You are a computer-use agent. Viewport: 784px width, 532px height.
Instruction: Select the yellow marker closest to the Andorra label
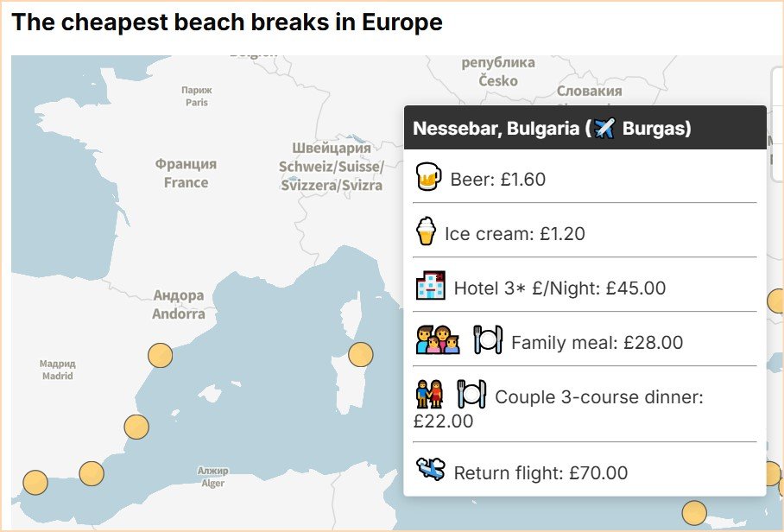tap(160, 355)
